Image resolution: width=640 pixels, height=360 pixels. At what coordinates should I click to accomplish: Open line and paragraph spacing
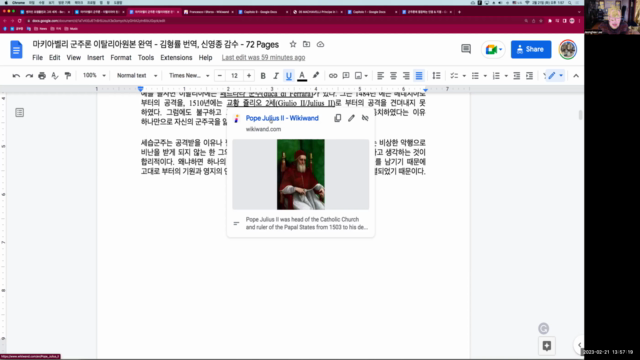(x=436, y=76)
